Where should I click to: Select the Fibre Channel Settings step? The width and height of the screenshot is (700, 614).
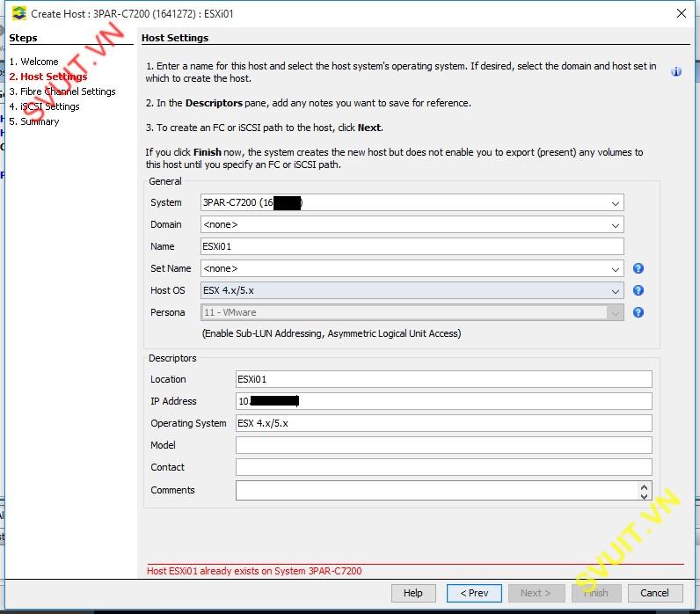pos(62,91)
